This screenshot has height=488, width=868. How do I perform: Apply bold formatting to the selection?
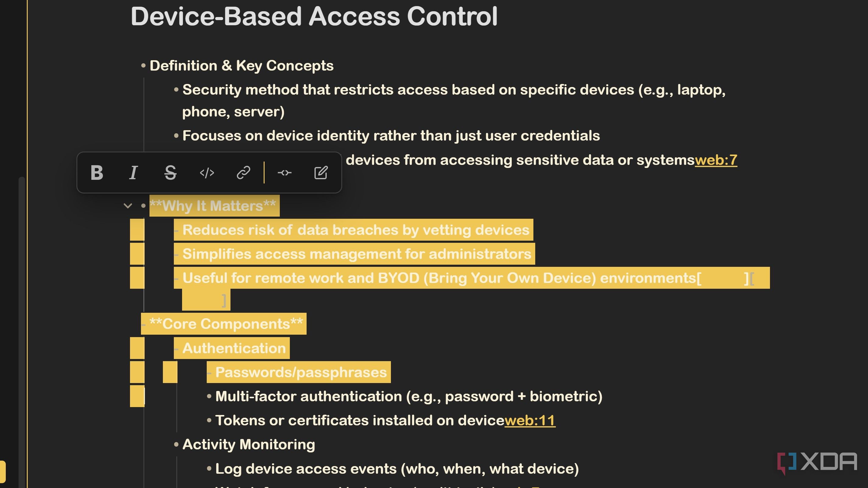97,173
